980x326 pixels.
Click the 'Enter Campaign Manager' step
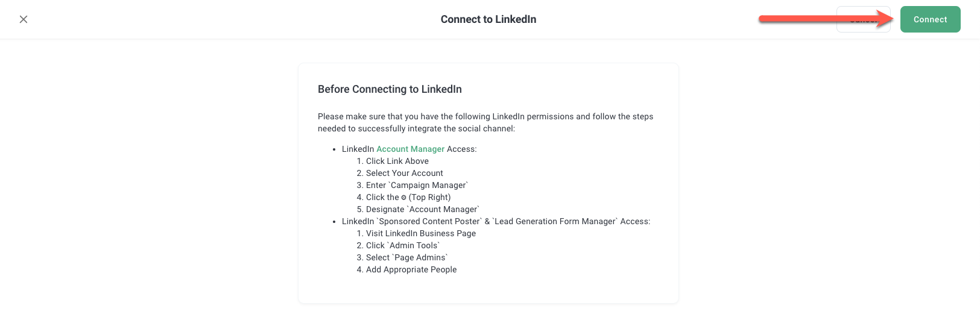point(416,185)
